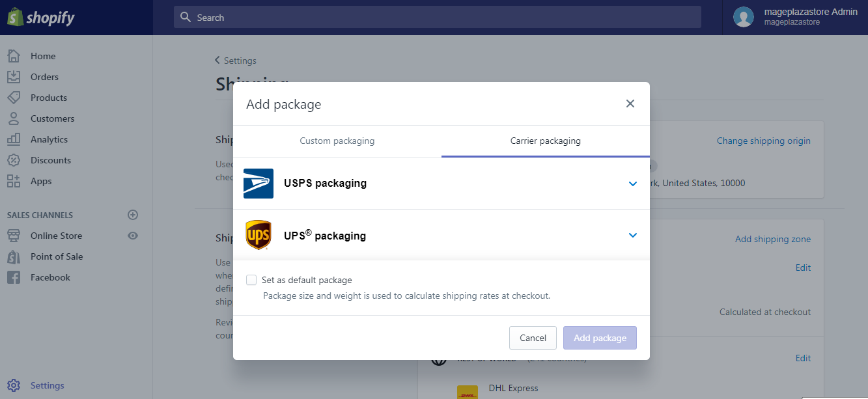Open Orders in the sidebar
This screenshot has width=868, height=399.
click(44, 77)
